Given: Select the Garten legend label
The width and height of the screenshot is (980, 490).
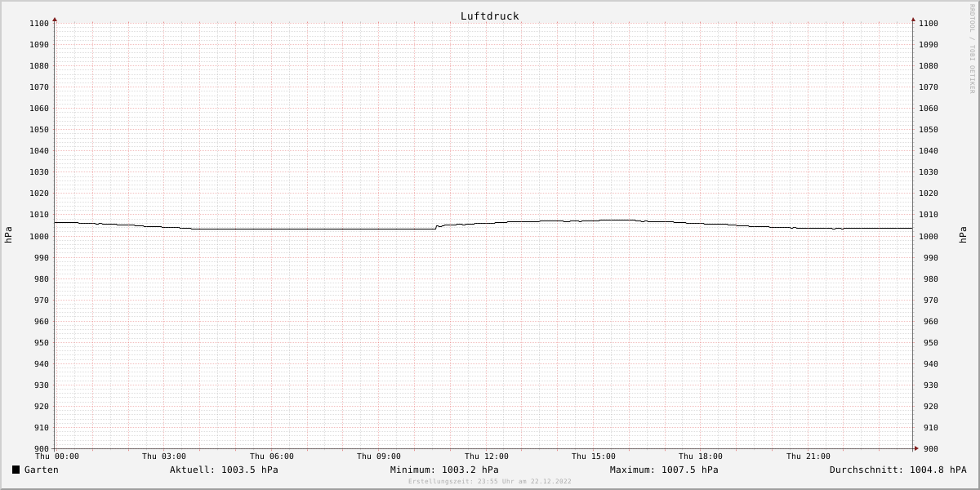Looking at the screenshot, I should [41, 470].
